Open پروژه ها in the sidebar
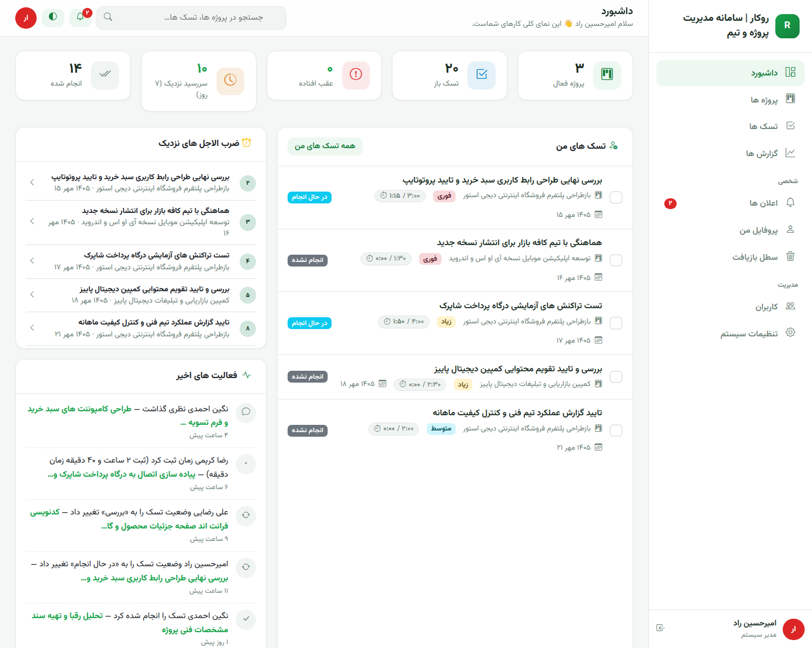 730,100
